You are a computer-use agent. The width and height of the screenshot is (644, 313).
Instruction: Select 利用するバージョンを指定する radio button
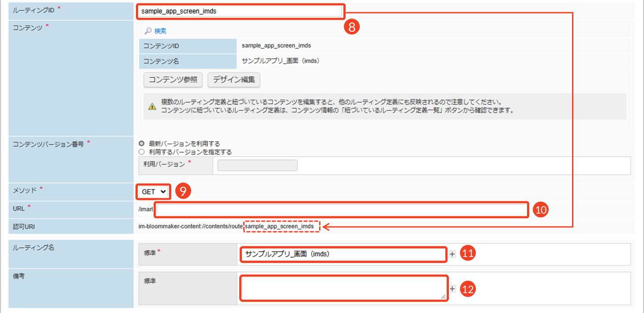[142, 152]
